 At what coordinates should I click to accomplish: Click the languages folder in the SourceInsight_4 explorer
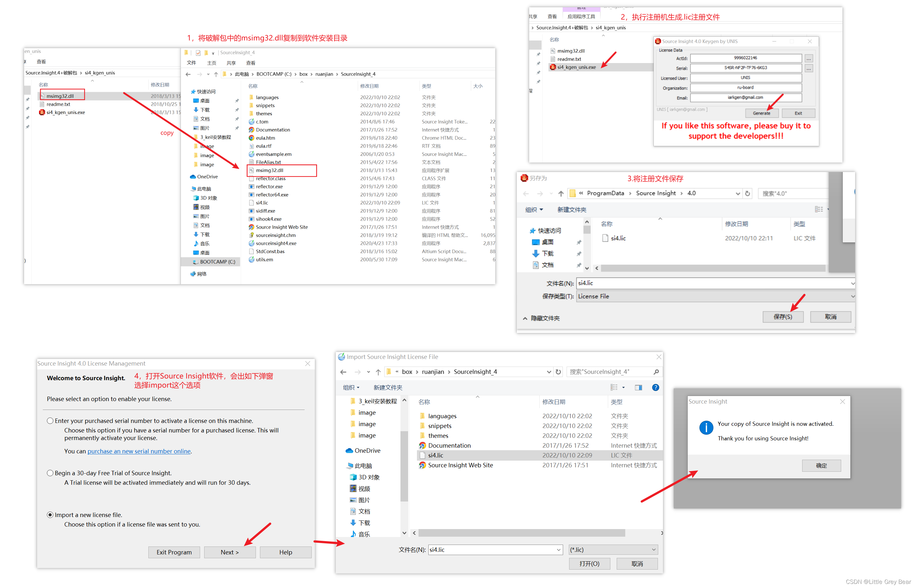click(x=267, y=97)
